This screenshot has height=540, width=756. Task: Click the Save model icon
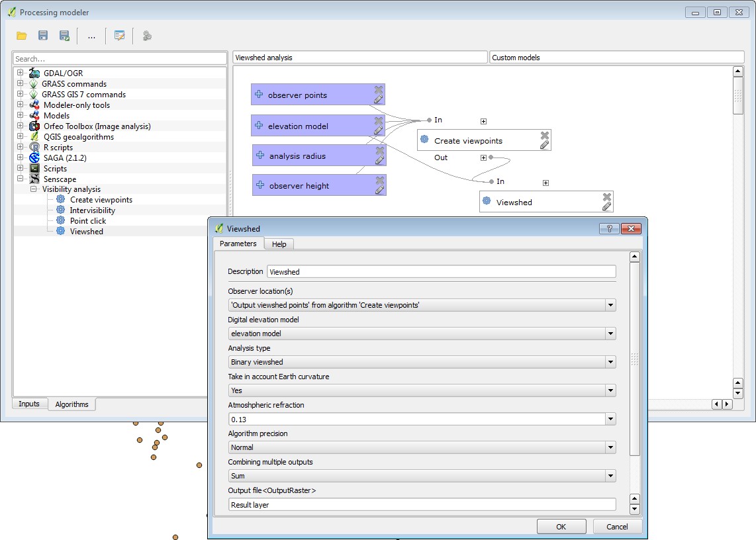pyautogui.click(x=43, y=36)
